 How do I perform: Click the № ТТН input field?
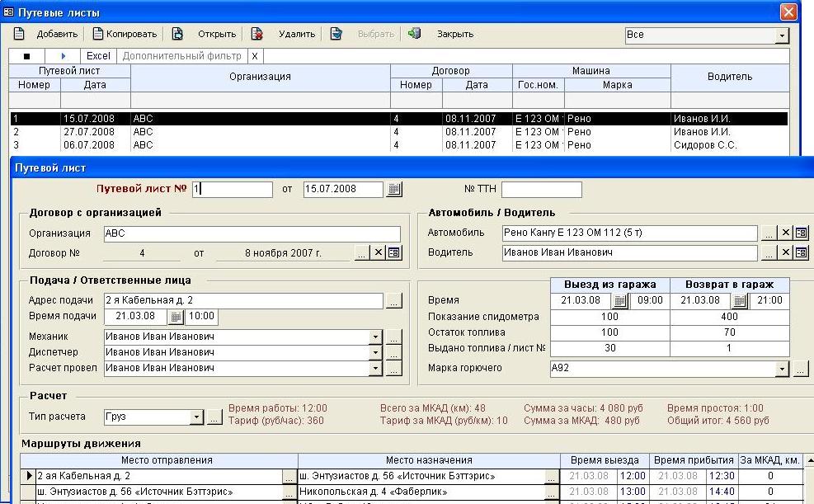pyautogui.click(x=542, y=190)
